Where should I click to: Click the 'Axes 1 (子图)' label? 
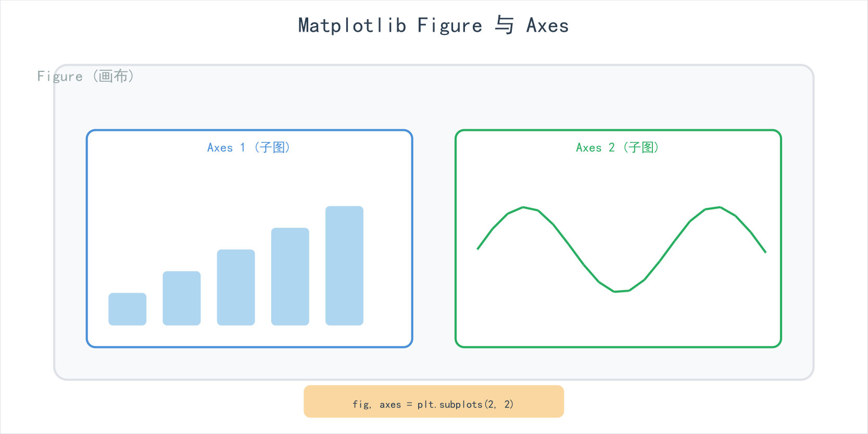click(x=249, y=147)
